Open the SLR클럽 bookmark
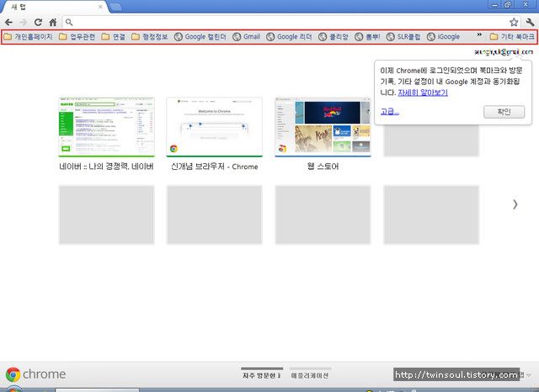 click(x=403, y=37)
